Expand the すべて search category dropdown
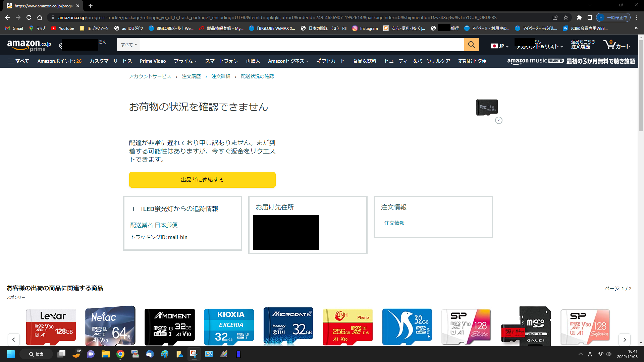Screen dimensions: 644x362 click(x=129, y=45)
